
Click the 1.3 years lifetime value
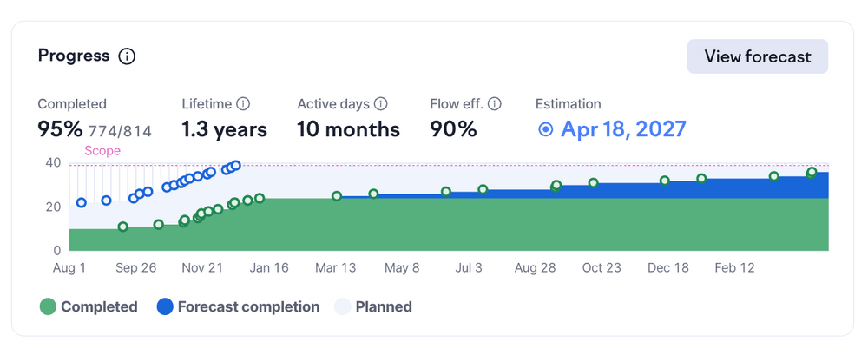point(224,130)
